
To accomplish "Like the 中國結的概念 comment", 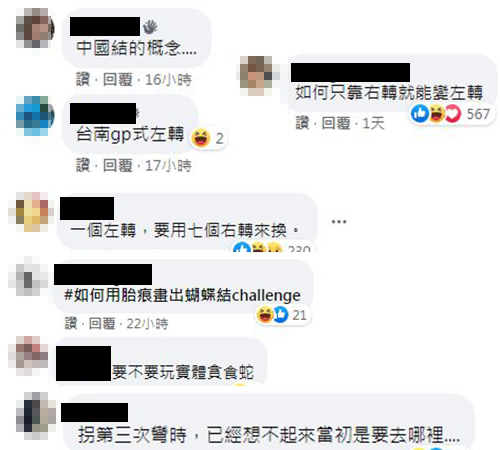I will pyautogui.click(x=83, y=80).
